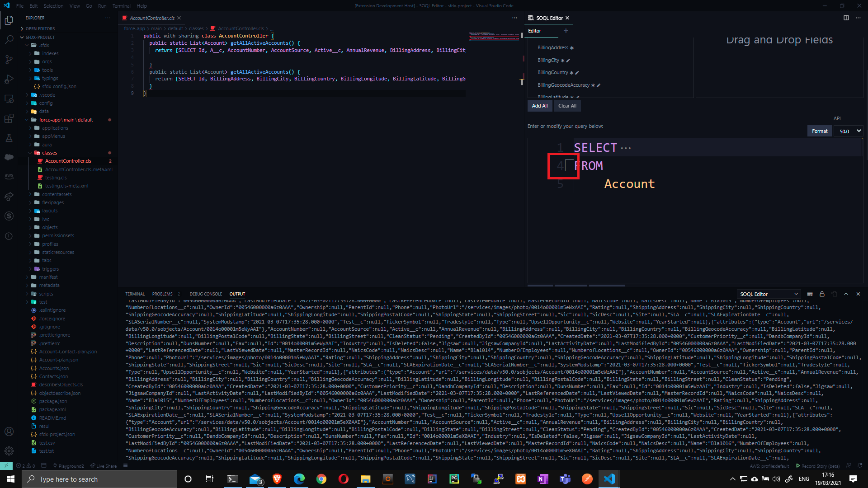This screenshot has height=488, width=868.
Task: Open Salesforce cloud icon in activity bar
Action: tap(9, 157)
